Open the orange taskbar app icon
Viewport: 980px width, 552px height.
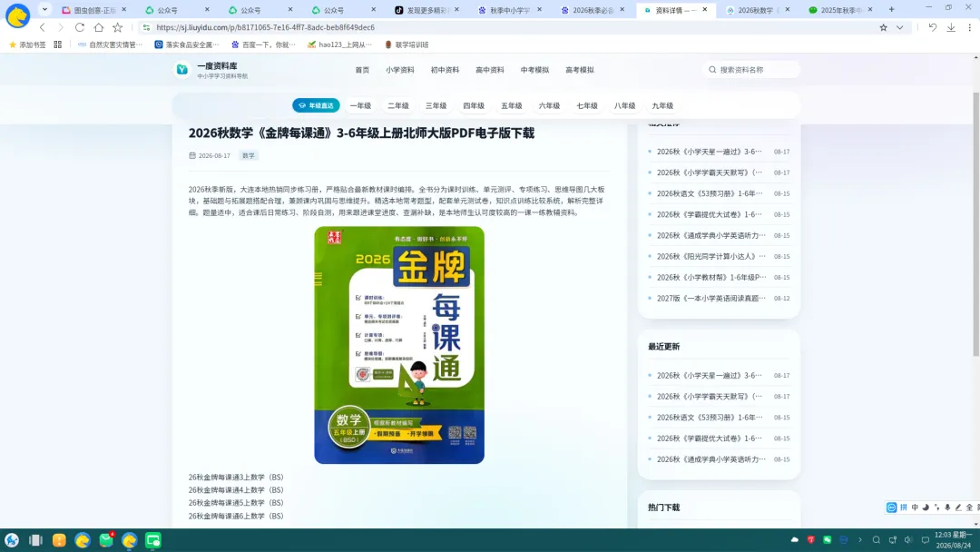coord(59,540)
